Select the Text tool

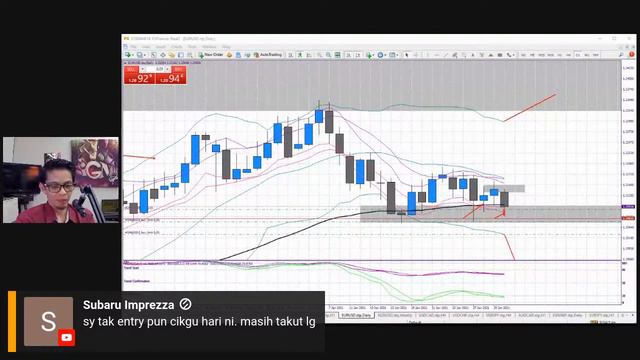click(x=473, y=55)
